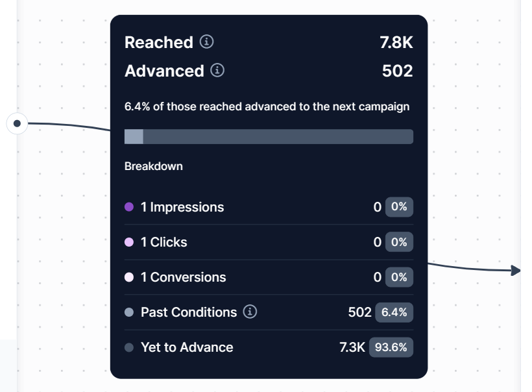Select the 1 Conversions row label
This screenshot has width=532, height=392.
tap(184, 277)
